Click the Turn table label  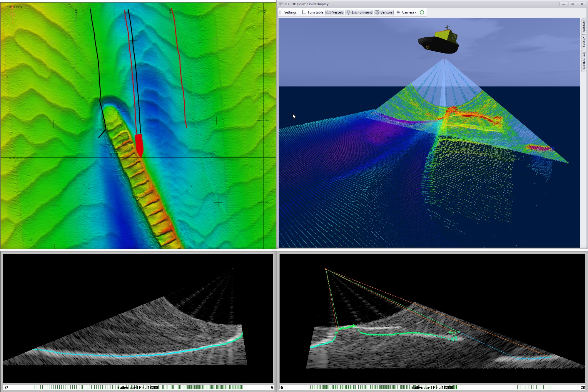click(315, 12)
